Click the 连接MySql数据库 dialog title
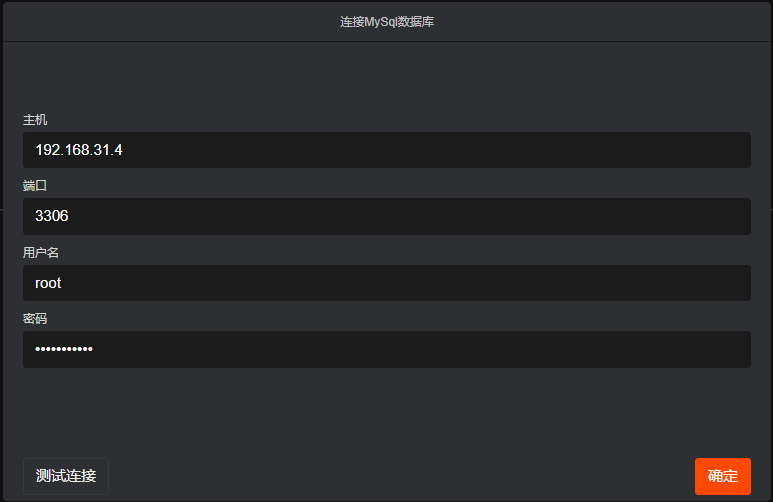Image resolution: width=773 pixels, height=502 pixels. (x=386, y=21)
